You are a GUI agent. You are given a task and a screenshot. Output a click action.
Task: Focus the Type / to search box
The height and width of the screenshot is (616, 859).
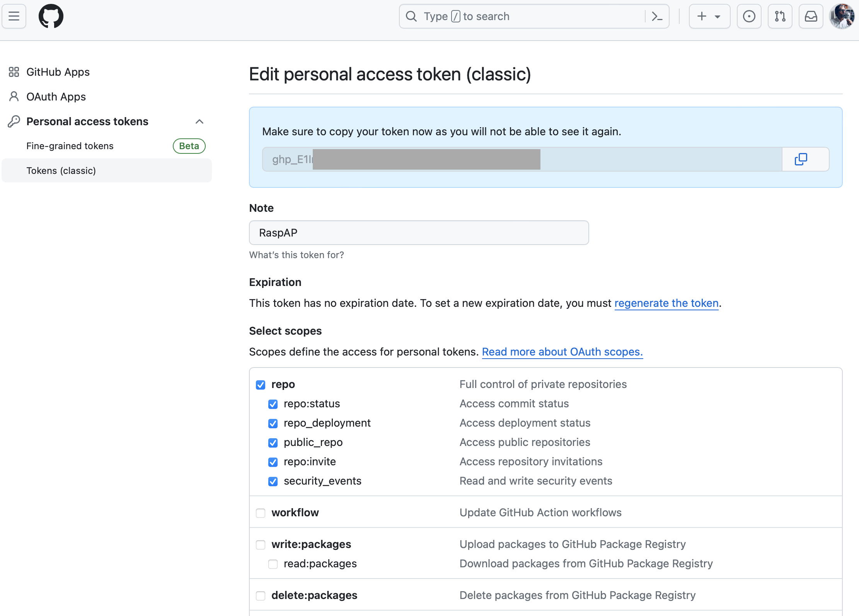point(534,16)
